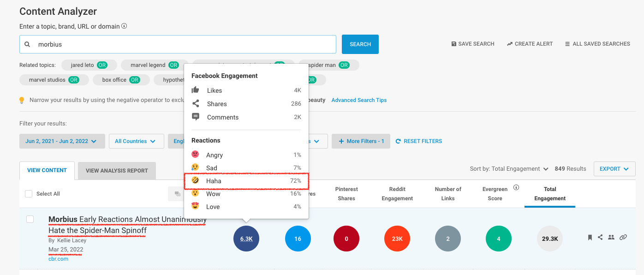Click the Sad reaction emoji
The image size is (644, 275).
(195, 167)
